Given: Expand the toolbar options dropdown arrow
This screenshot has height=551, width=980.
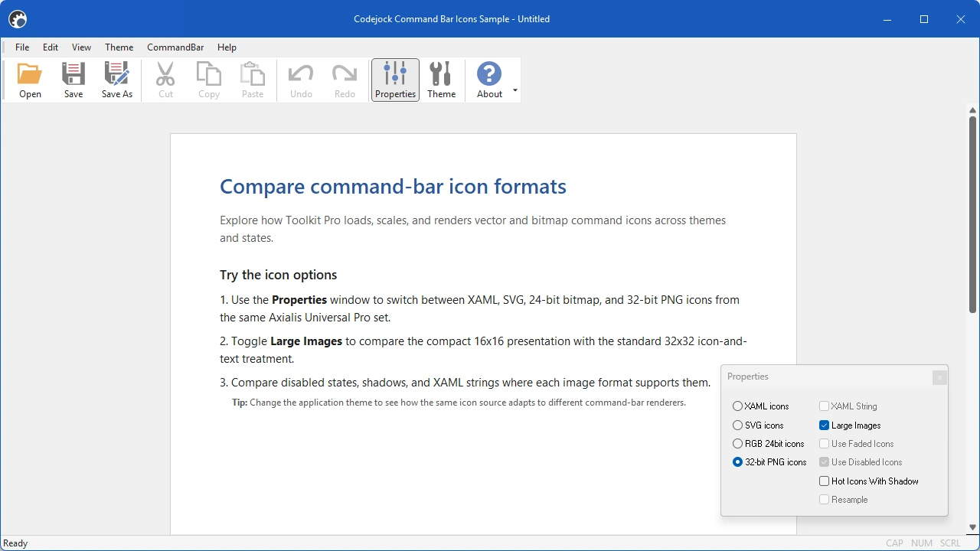Looking at the screenshot, I should [x=515, y=90].
